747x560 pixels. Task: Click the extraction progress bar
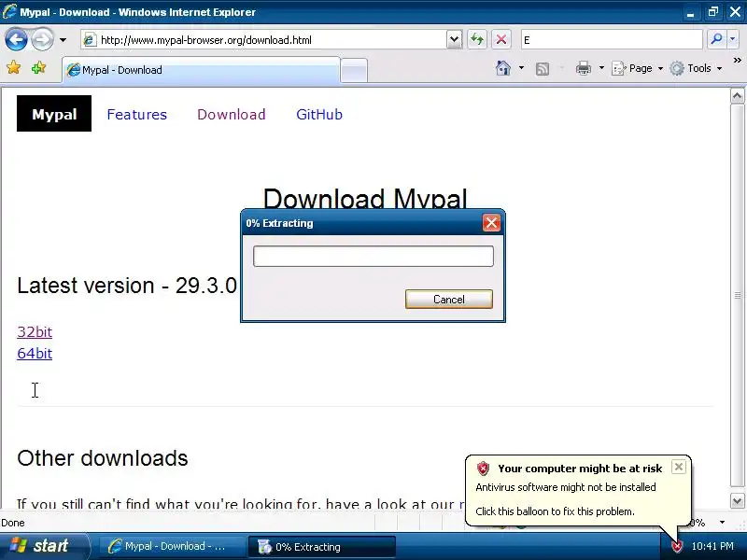tap(373, 256)
